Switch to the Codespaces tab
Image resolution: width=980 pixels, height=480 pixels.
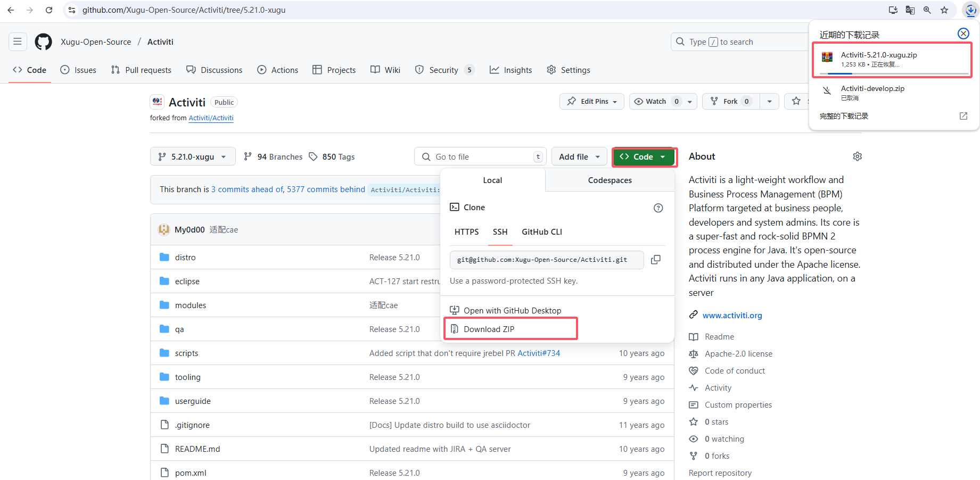click(x=610, y=180)
